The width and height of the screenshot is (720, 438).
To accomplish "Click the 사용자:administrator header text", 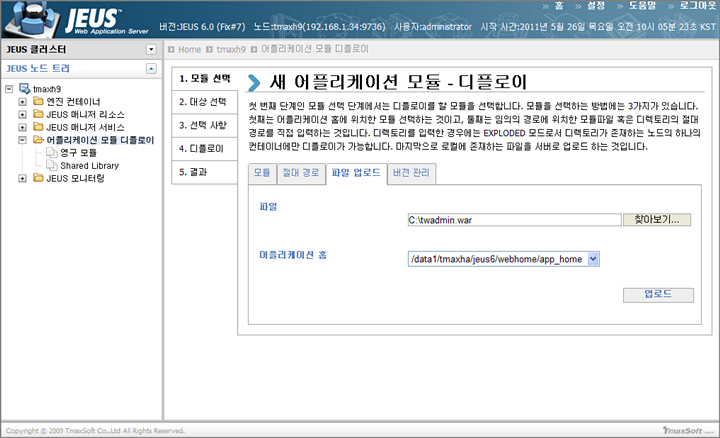I will click(x=433, y=27).
